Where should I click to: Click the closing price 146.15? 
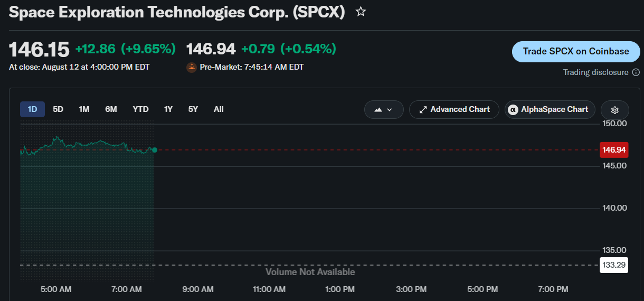pyautogui.click(x=39, y=50)
